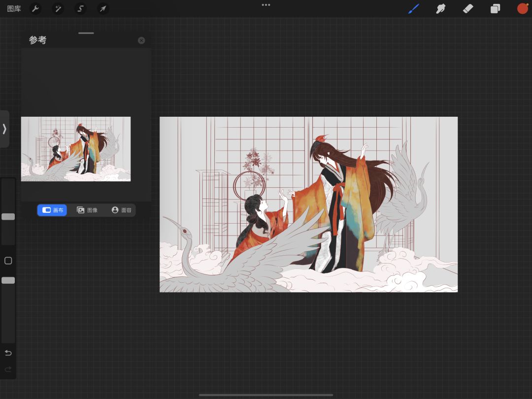532x399 pixels.
Task: Open the Actions wrench menu
Action: pos(35,9)
